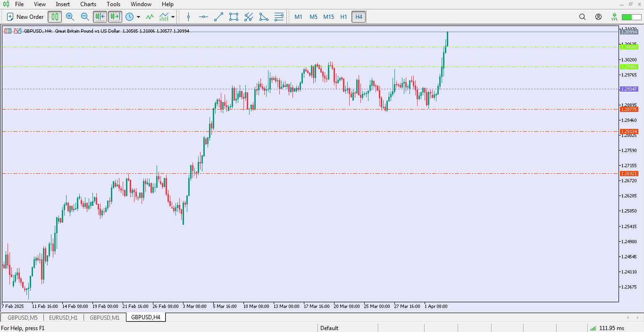Toggle the chart button with right-pointing arrow
644x332 pixels.
[x=115, y=17]
